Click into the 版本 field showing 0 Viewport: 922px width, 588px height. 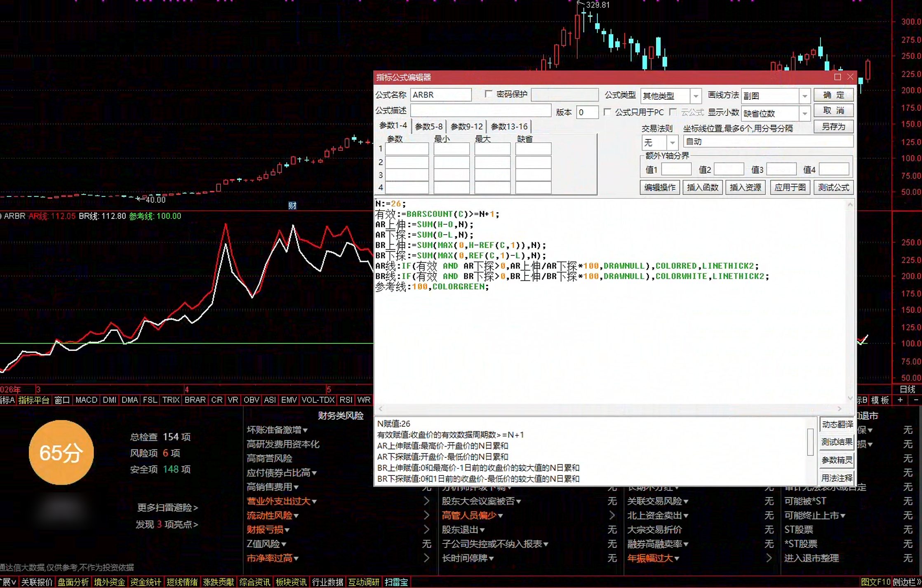[x=587, y=112]
